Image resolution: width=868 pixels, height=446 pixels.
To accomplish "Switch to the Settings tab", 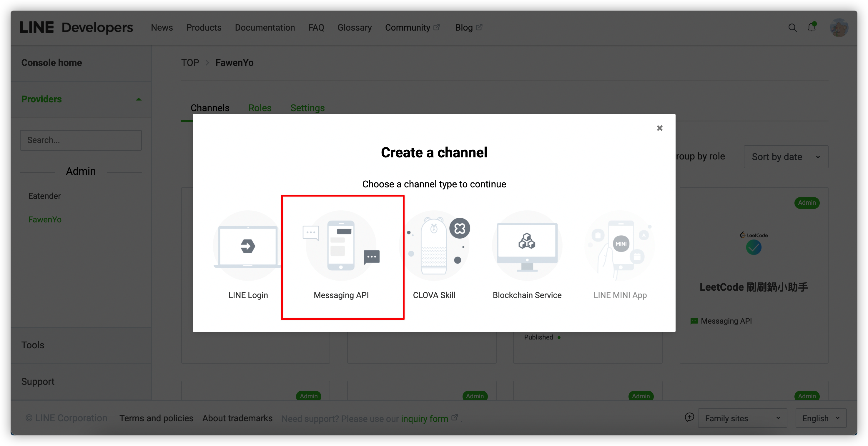I will (x=307, y=107).
